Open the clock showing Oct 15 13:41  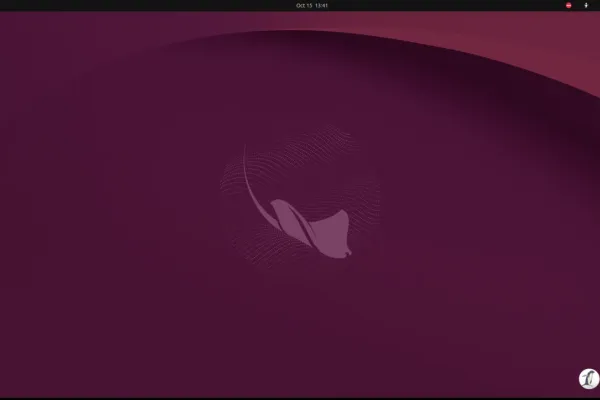312,5
